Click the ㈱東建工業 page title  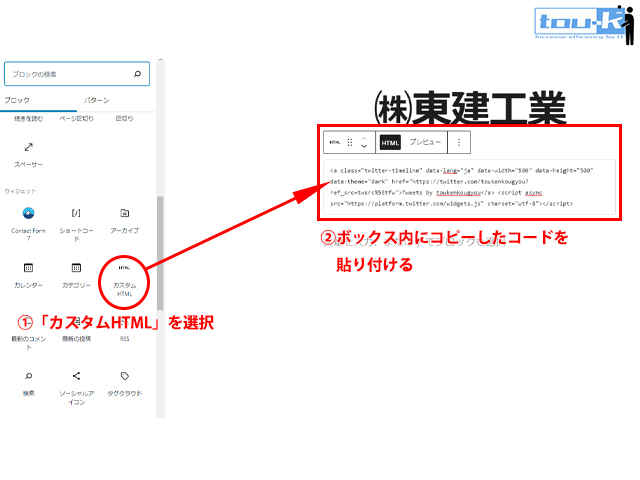click(x=469, y=108)
